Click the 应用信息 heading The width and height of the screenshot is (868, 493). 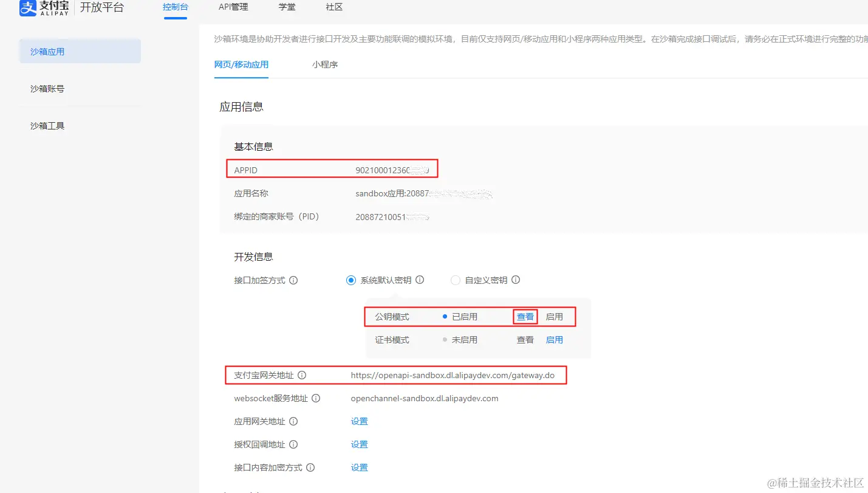(241, 107)
